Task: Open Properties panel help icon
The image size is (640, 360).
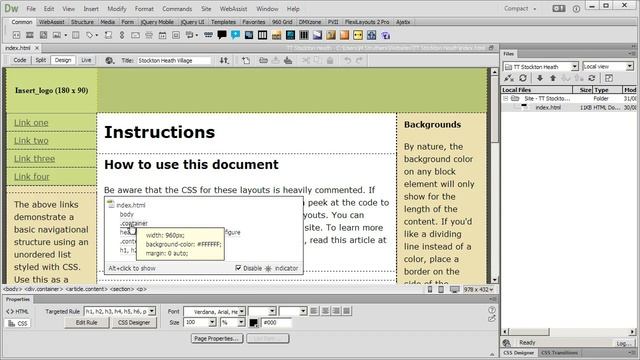Action: point(491,310)
